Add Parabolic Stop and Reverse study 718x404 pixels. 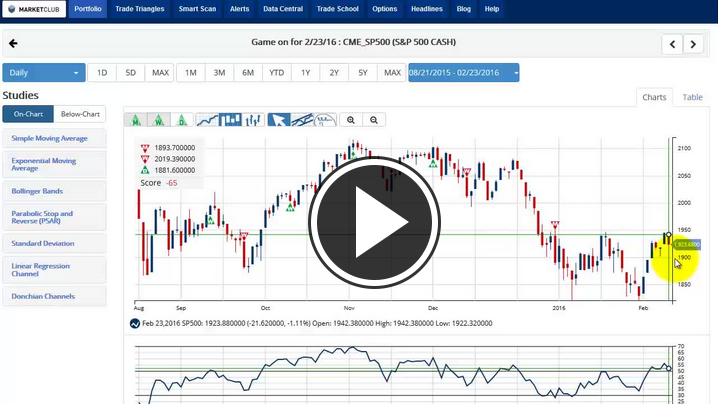[x=54, y=217]
